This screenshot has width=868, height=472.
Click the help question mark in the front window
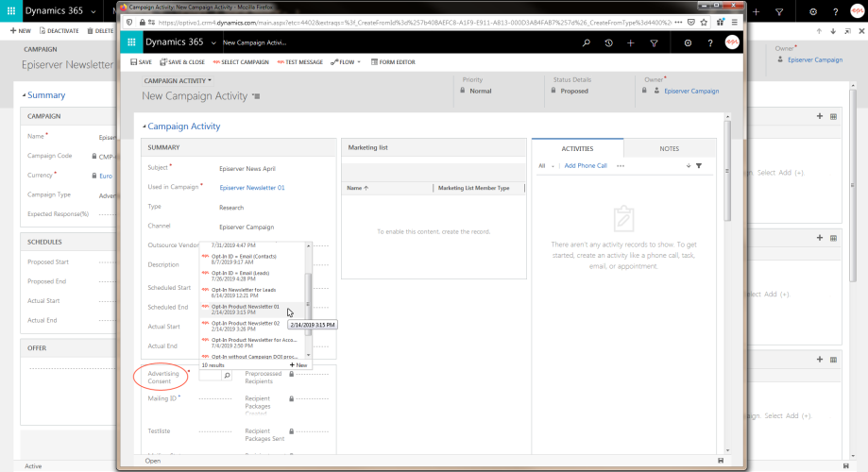pyautogui.click(x=710, y=42)
